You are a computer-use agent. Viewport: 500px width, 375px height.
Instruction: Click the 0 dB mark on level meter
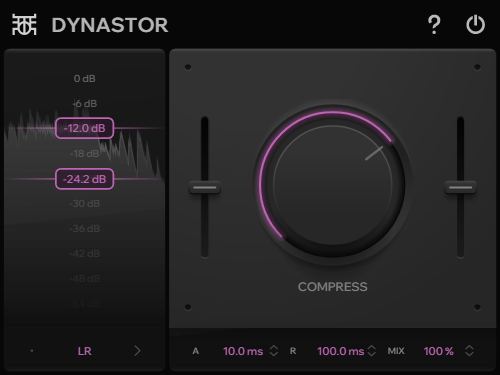tap(85, 79)
